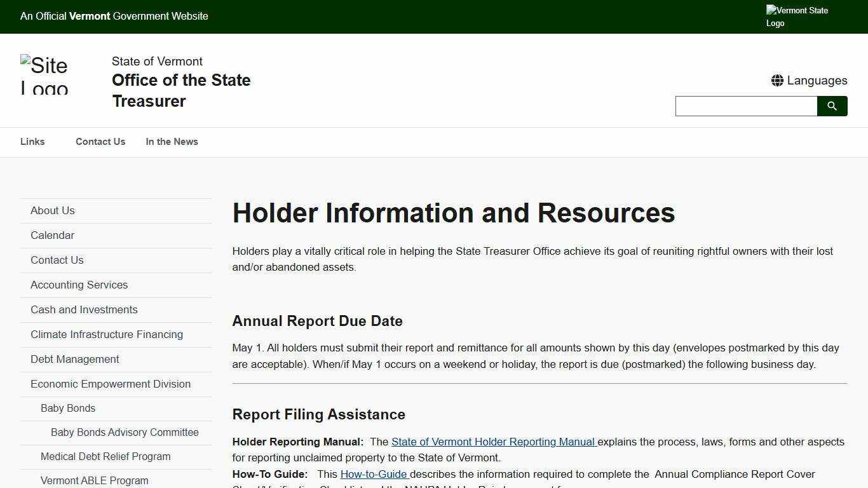Open the Accounting Services section

[79, 285]
